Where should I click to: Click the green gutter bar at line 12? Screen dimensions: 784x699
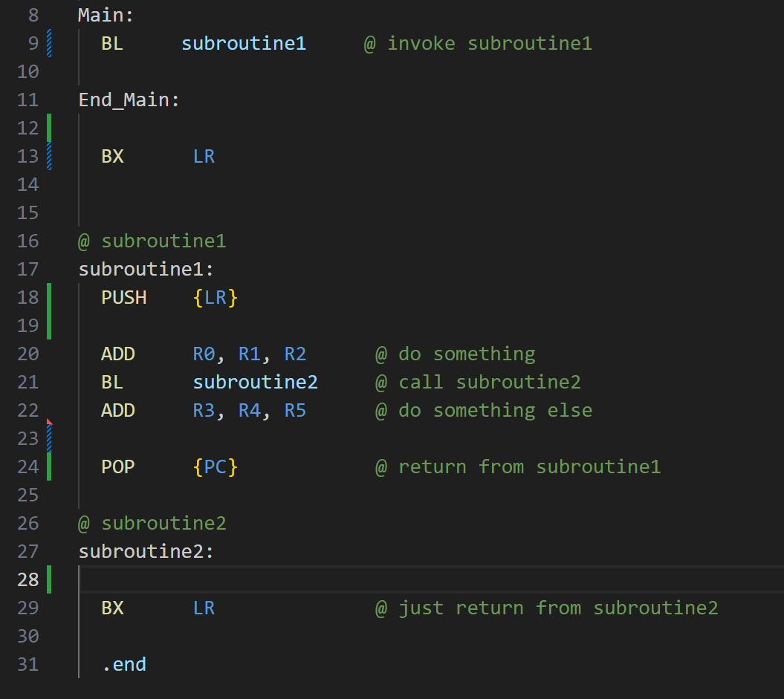(x=48, y=128)
